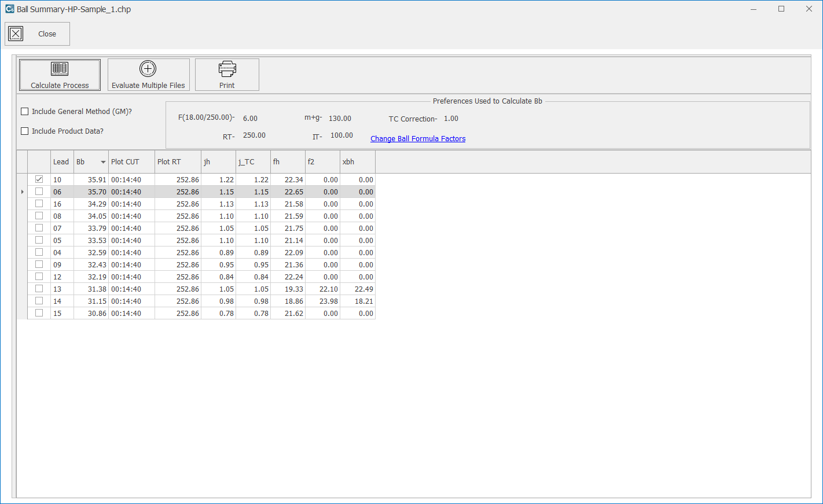Enable Include Product Data checkbox
Image resolution: width=823 pixels, height=504 pixels.
point(25,131)
